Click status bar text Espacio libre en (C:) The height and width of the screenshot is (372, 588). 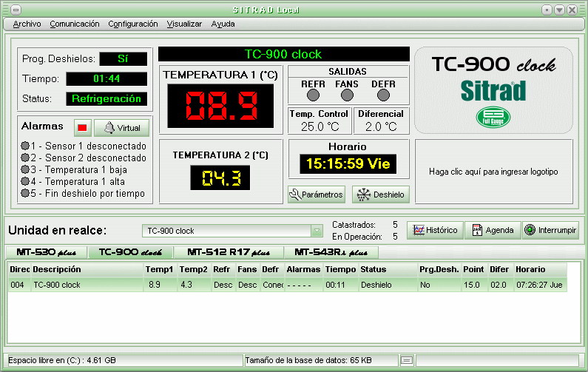pos(62,360)
